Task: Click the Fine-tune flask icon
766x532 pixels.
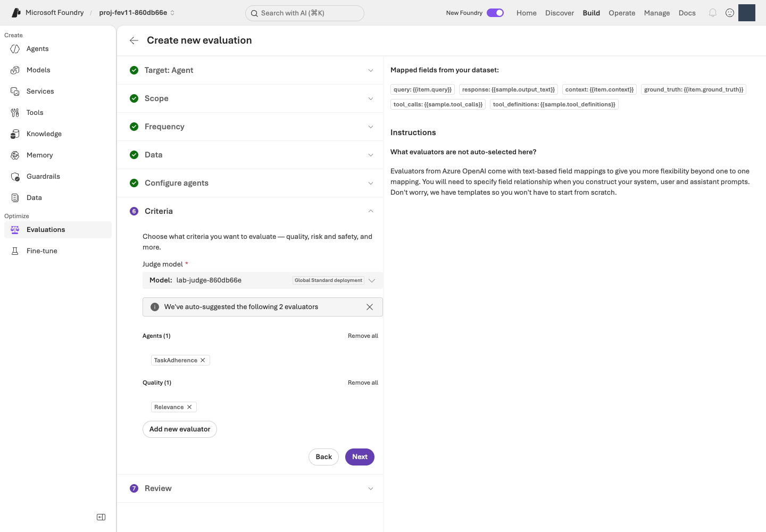Action: click(15, 251)
